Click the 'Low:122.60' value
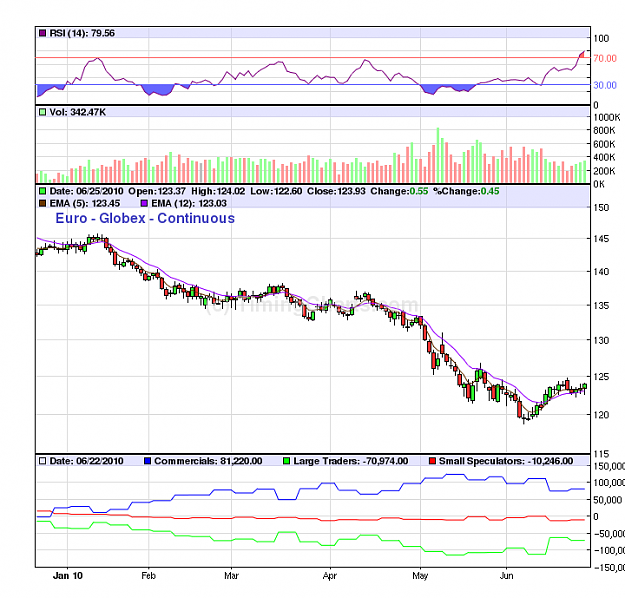This screenshot has width=625, height=598. pyautogui.click(x=276, y=191)
